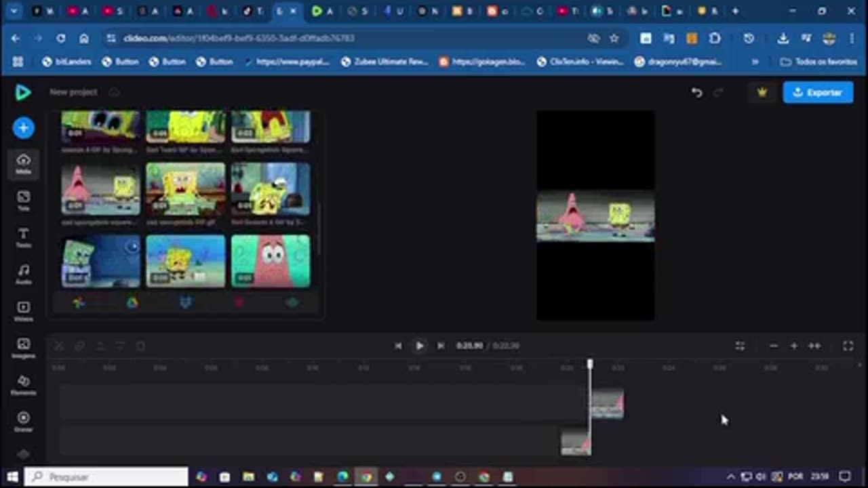The image size is (868, 488).
Task: Select the SpongeBob on dark blue background thumbnail
Action: 100,261
